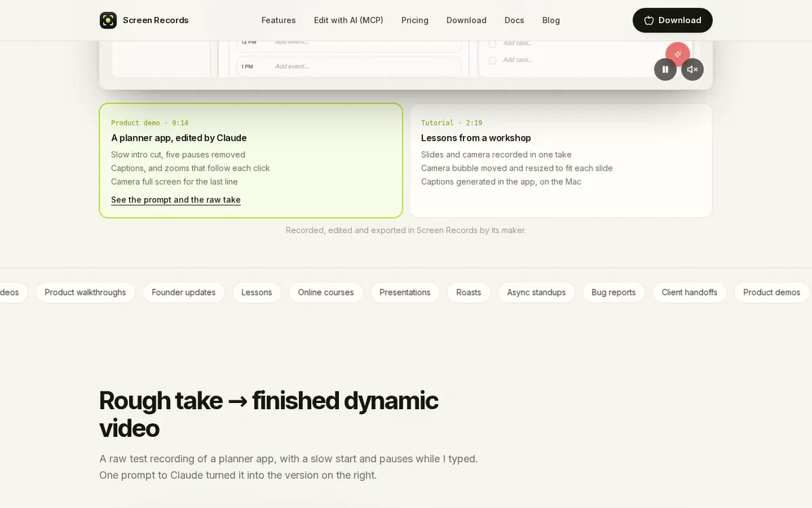Click the red sparkle AI button
The height and width of the screenshot is (508, 812).
(x=677, y=54)
